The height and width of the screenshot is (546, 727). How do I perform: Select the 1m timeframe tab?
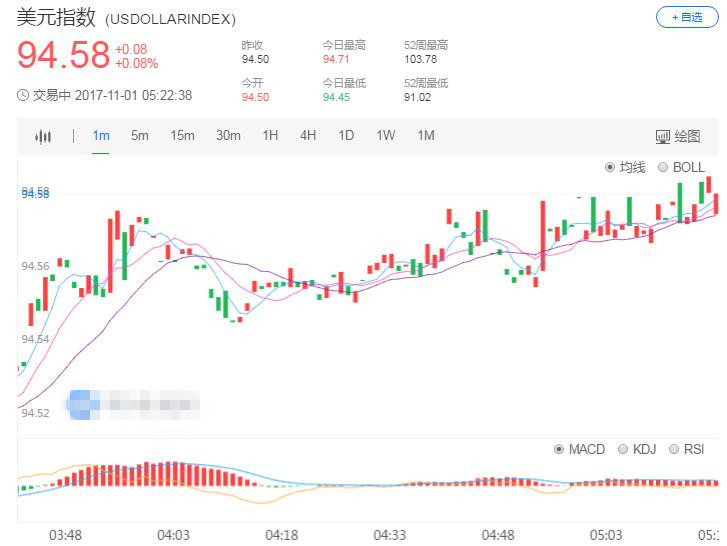coord(101,136)
